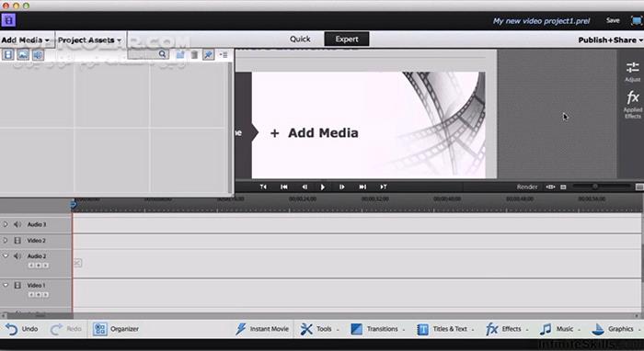Screen dimensions: 644x351
Task: Go to next keyframe on Audio 2
Action: tap(46, 266)
